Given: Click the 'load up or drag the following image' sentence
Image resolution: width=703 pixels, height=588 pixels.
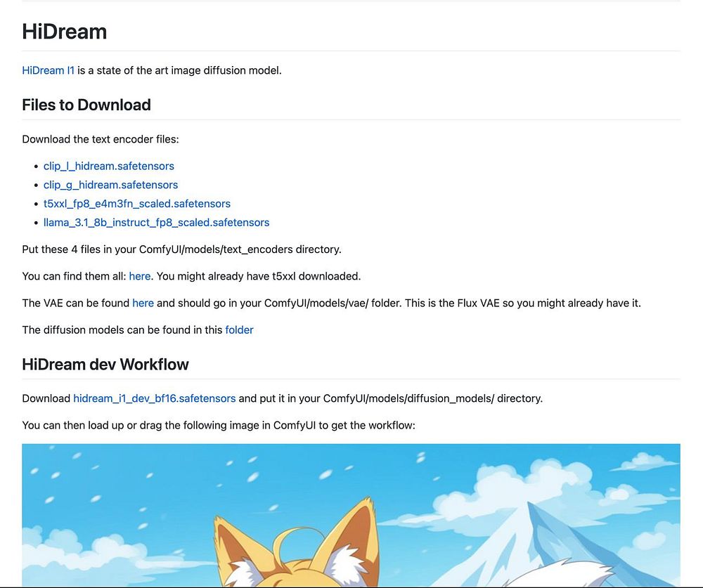Looking at the screenshot, I should pyautogui.click(x=219, y=425).
